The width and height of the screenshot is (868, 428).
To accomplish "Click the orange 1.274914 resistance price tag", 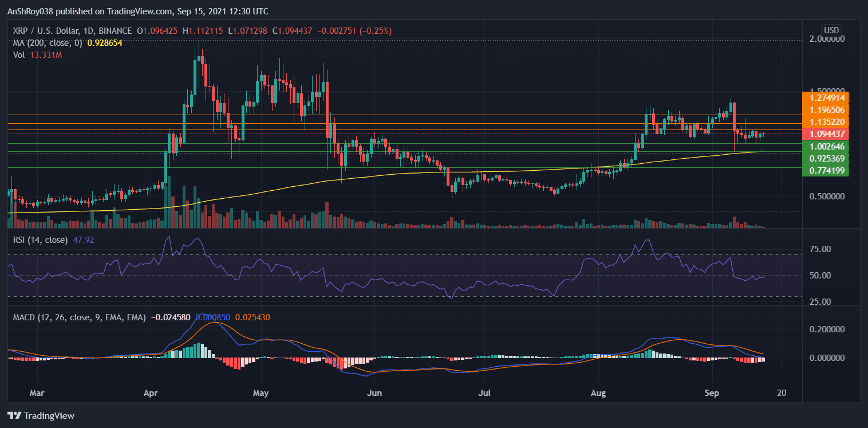I will 827,98.
